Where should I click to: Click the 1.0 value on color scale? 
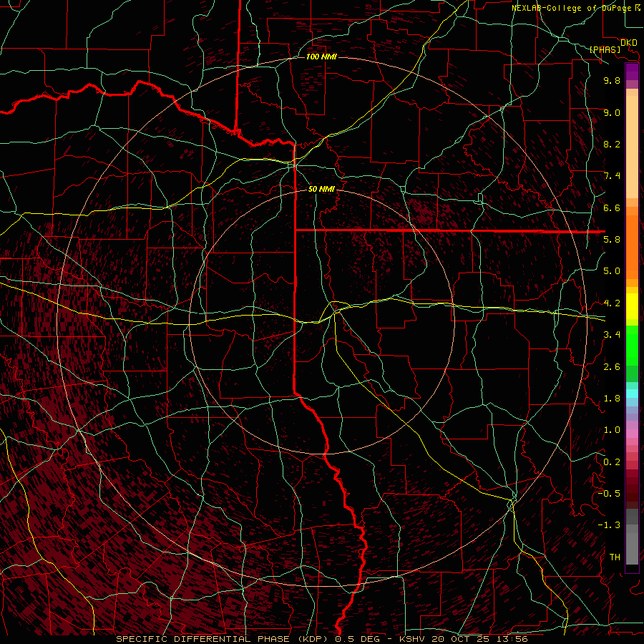(x=612, y=430)
